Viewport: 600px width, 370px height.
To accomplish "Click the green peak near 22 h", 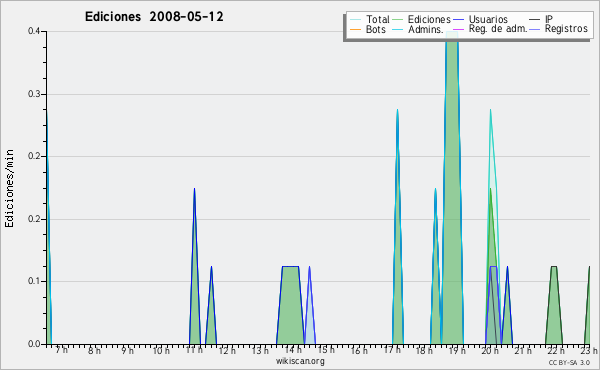I will (554, 306).
